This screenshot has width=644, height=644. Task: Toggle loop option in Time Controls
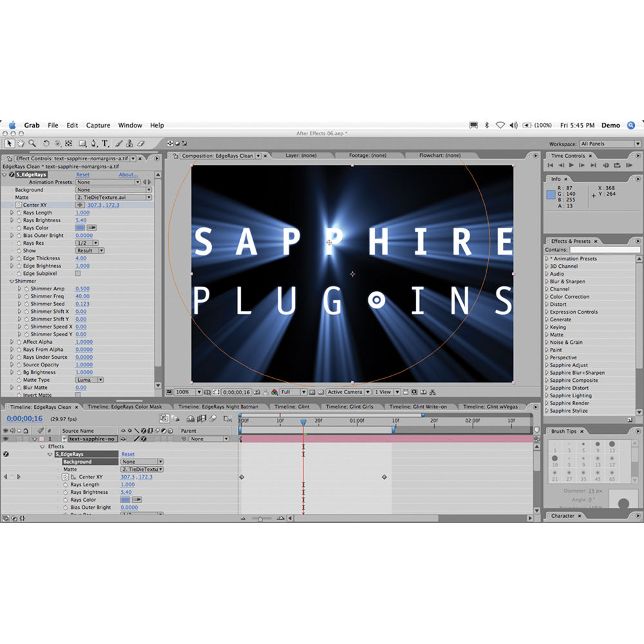tap(617, 165)
